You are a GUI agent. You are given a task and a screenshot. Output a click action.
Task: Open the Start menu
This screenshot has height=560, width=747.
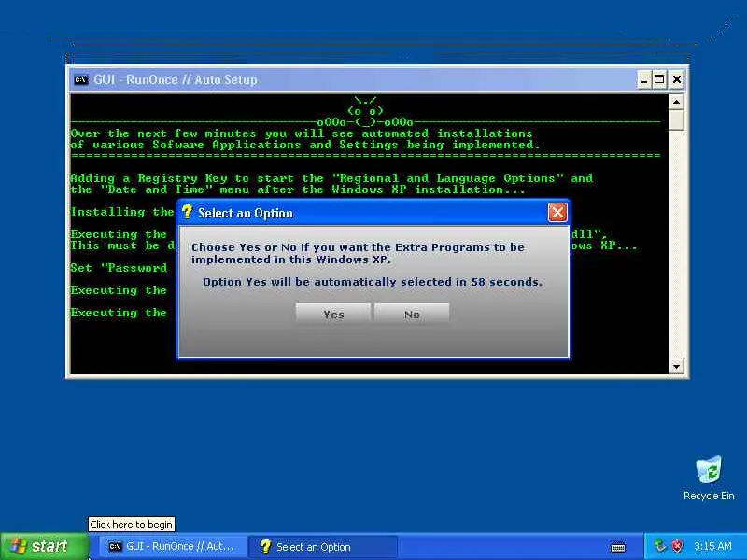pos(44,546)
